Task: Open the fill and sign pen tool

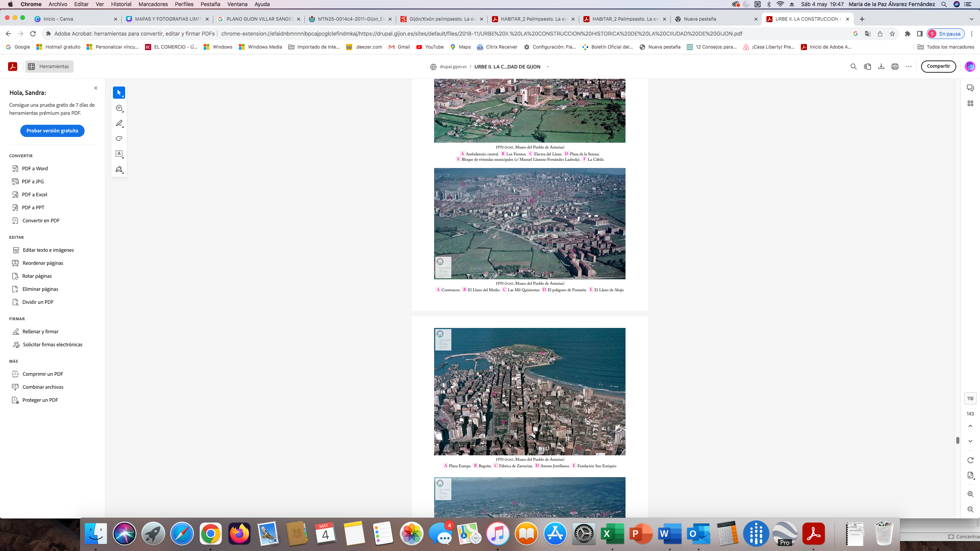Action: click(x=119, y=169)
